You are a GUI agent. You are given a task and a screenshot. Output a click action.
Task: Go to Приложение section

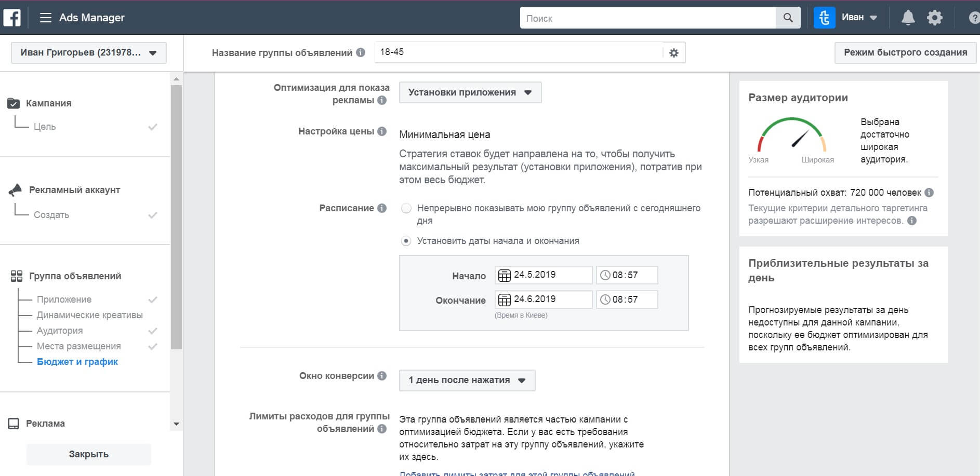[x=64, y=300]
